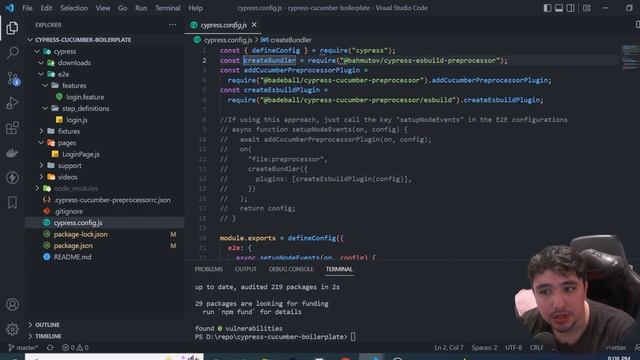Viewport: 640px width, 360px height.
Task: Click Spaces: 2 indentation setting
Action: 484,348
